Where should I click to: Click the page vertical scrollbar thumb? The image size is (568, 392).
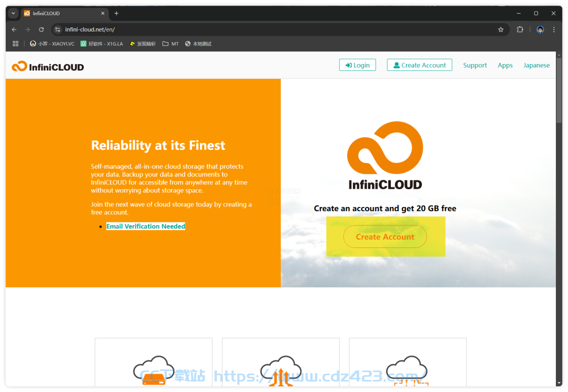click(559, 90)
